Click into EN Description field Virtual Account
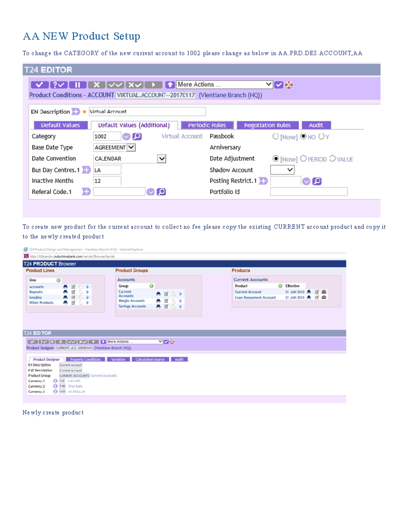 click(147, 111)
